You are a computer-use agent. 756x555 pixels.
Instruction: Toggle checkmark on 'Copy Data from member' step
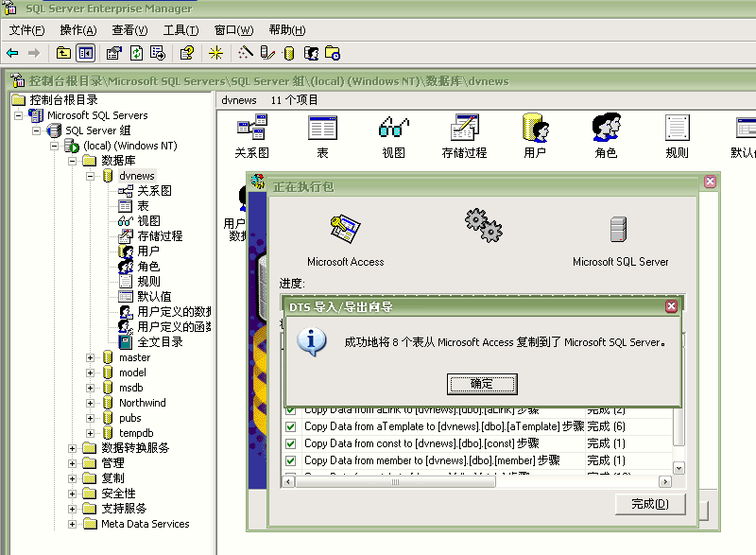pyautogui.click(x=289, y=460)
